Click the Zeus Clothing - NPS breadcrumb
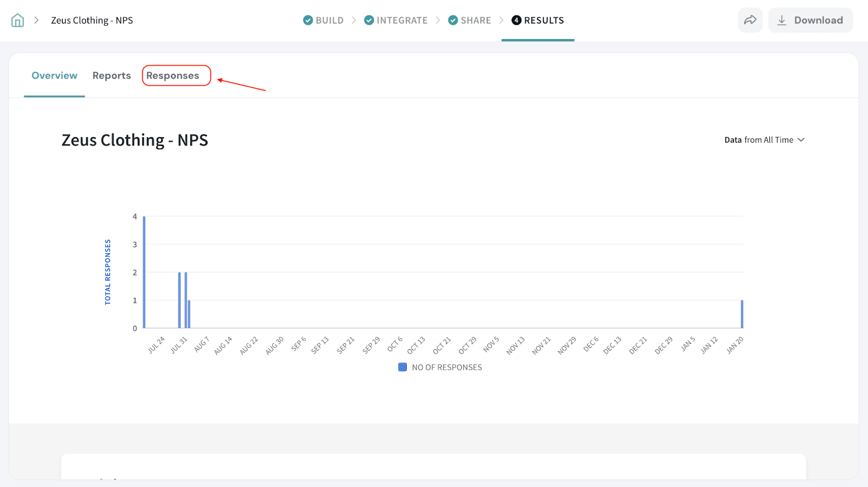868x487 pixels. (x=92, y=21)
